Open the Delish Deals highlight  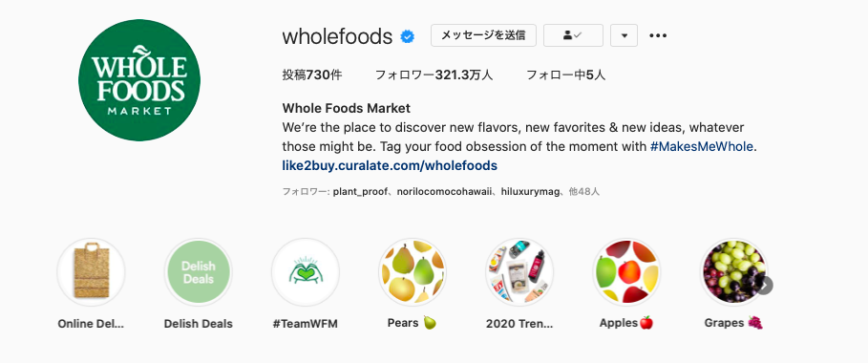tap(199, 272)
